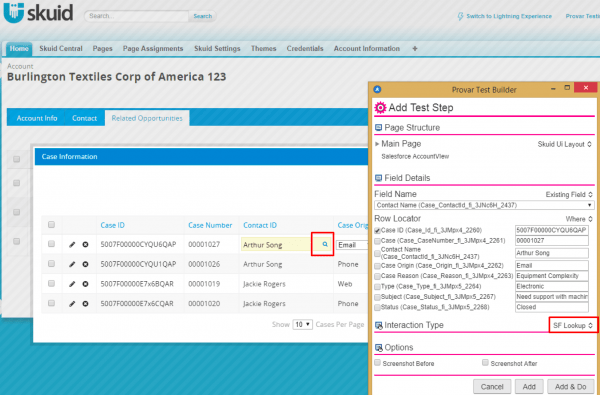The width and height of the screenshot is (600, 395).
Task: Click Switch to Lightning Experience link
Action: pyautogui.click(x=509, y=16)
